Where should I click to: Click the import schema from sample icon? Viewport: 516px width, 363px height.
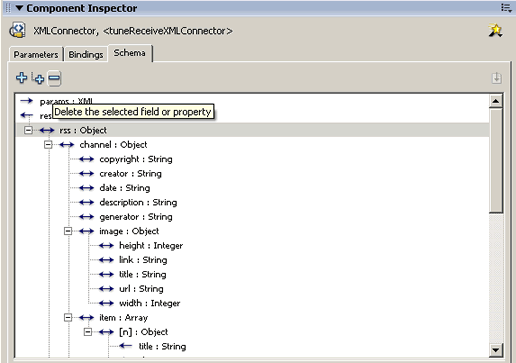(497, 78)
